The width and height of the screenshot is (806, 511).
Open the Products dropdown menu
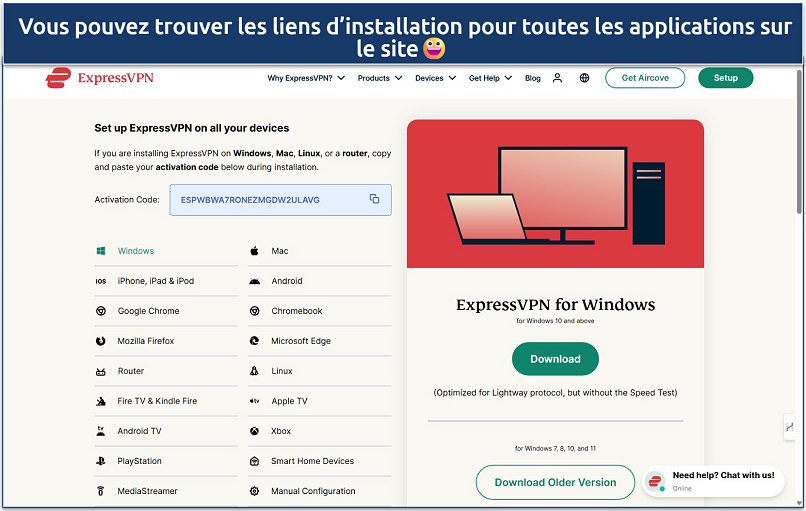379,78
